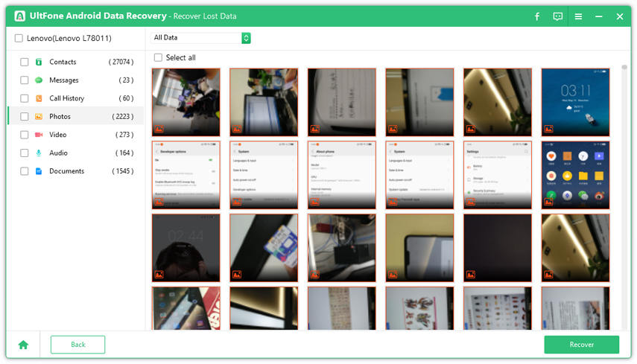
Task: Select the Messages category row
Action: point(76,80)
